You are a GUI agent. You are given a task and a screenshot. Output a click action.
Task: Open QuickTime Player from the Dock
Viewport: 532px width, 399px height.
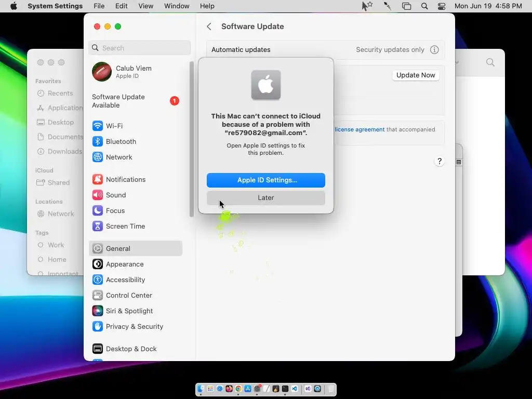[x=317, y=389]
